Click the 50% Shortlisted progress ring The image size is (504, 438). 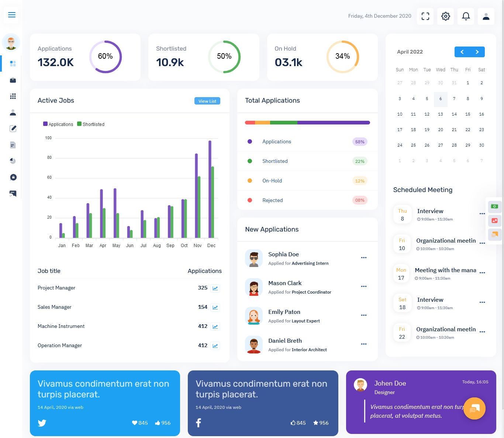coord(224,57)
